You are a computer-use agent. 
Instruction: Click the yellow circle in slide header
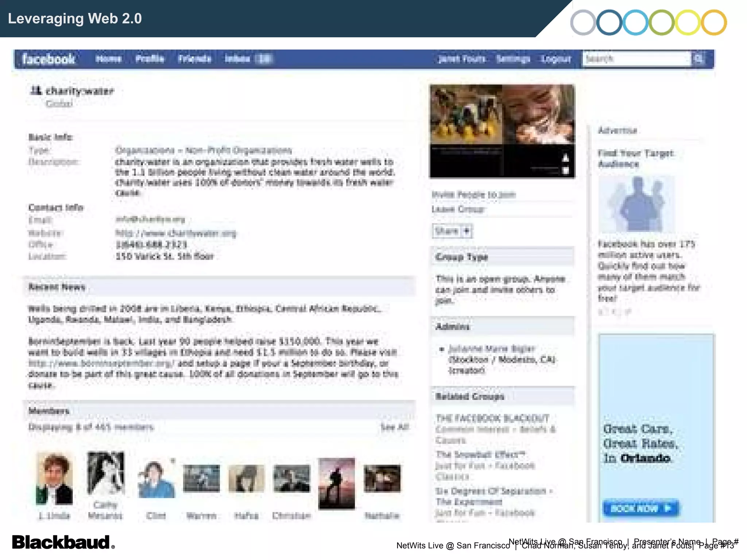[688, 23]
